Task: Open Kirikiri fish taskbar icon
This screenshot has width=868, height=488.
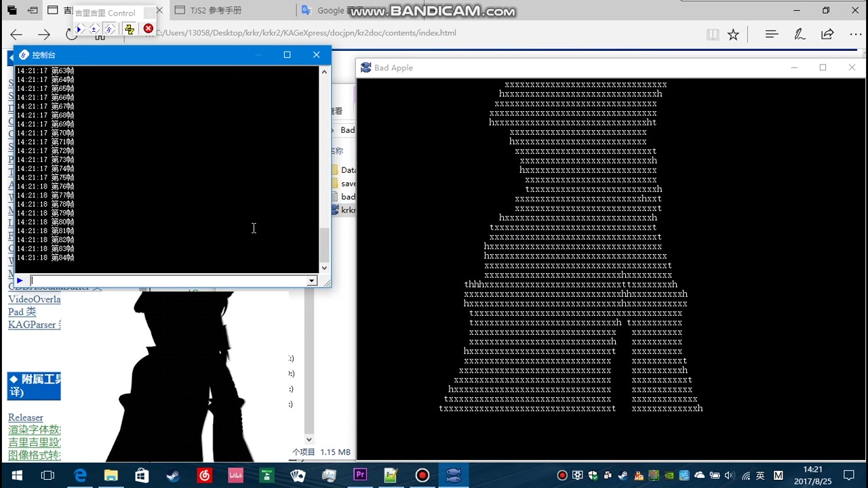Action: pos(454,475)
